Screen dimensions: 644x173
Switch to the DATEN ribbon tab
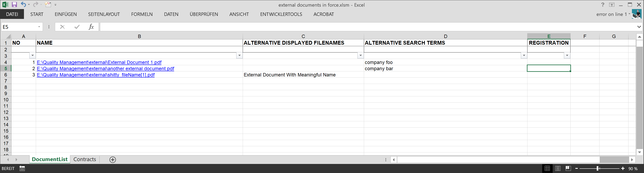click(x=171, y=14)
